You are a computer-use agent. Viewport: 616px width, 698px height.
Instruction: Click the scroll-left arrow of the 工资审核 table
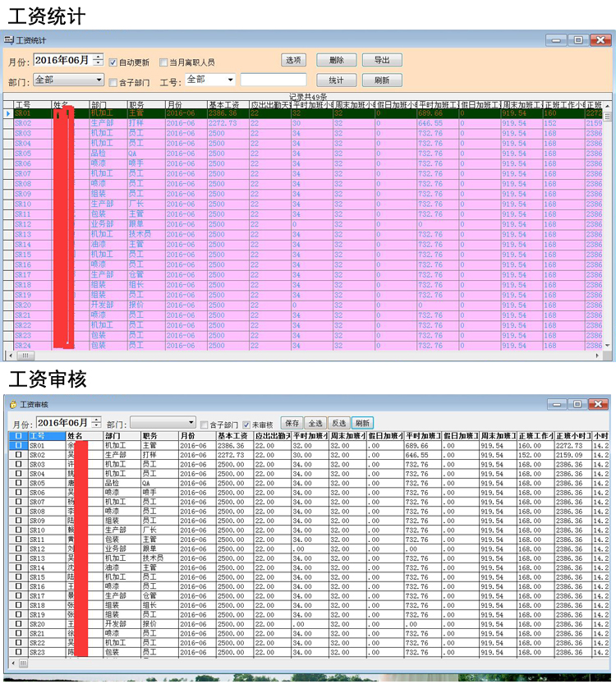[13, 664]
